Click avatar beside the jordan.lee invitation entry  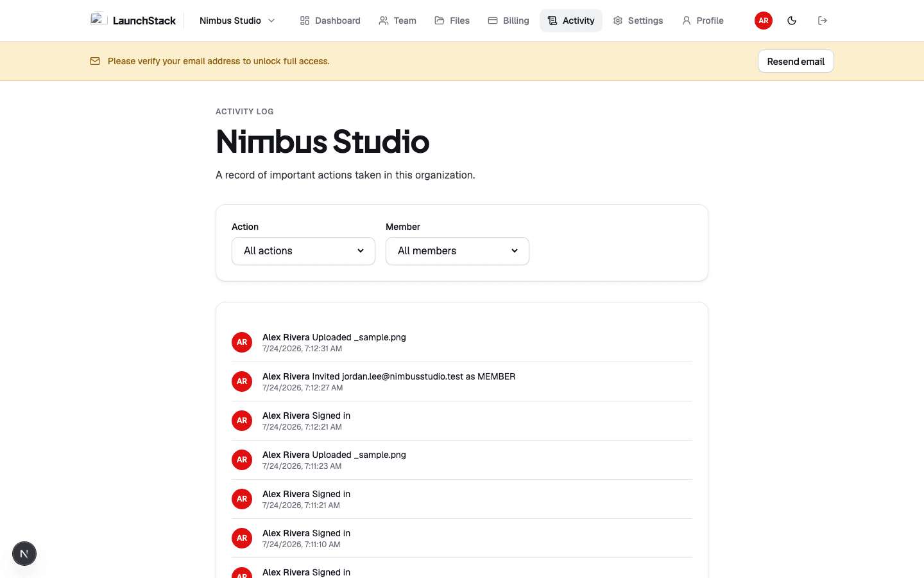(242, 381)
